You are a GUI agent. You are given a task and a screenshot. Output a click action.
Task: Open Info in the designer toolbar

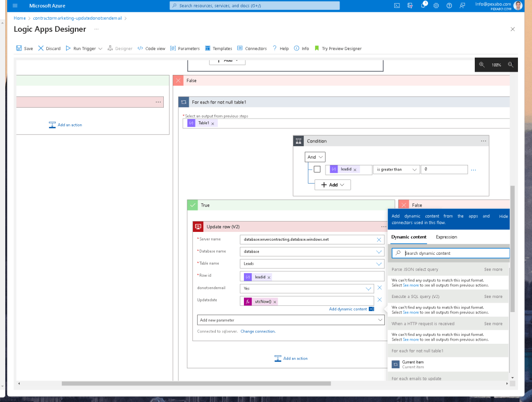[x=302, y=48]
